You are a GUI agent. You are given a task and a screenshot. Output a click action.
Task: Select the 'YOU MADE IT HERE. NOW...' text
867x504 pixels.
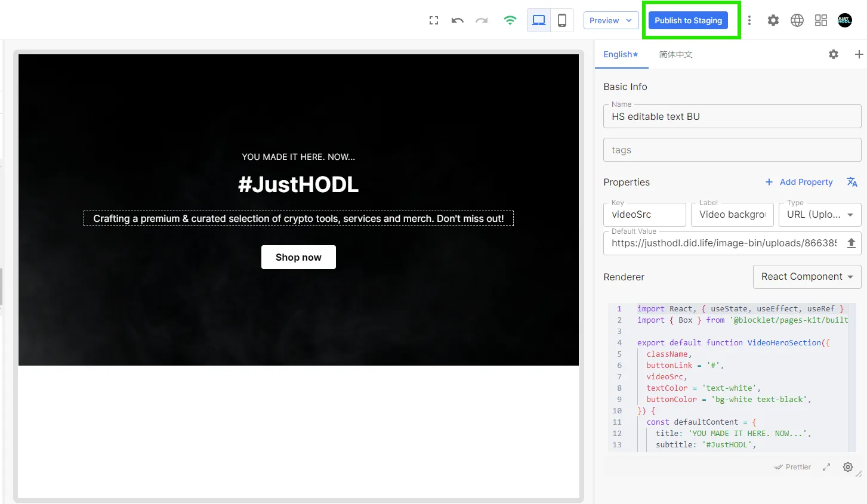click(x=298, y=157)
